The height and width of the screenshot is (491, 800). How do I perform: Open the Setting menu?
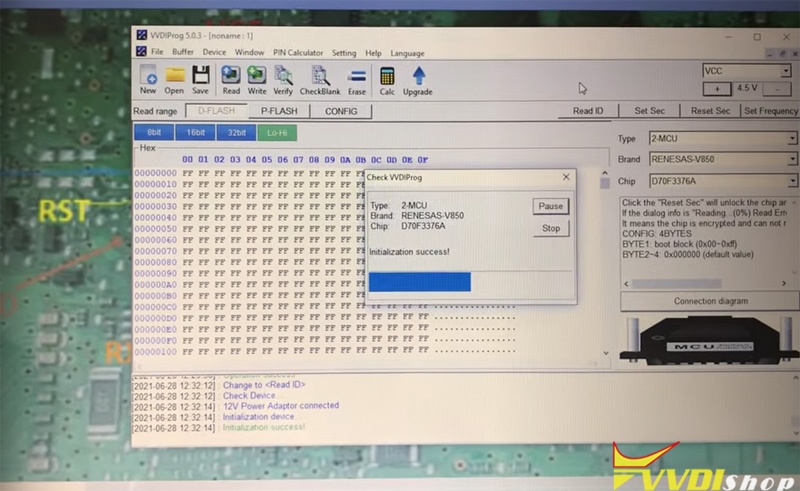pos(344,53)
